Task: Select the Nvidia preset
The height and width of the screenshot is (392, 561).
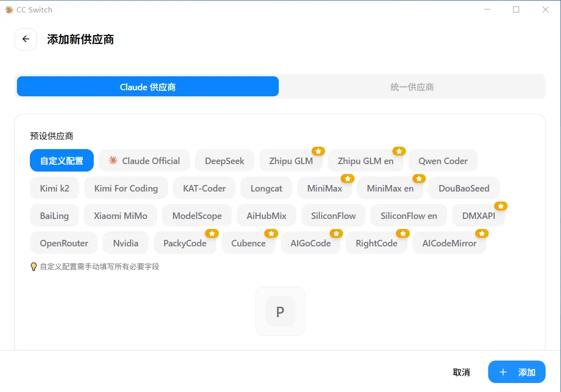Action: point(125,243)
